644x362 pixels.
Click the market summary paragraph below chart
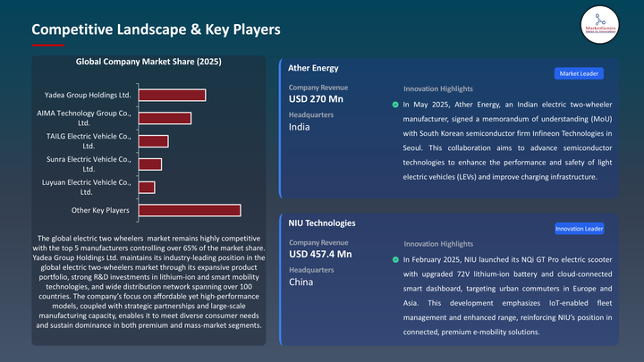[x=148, y=282]
